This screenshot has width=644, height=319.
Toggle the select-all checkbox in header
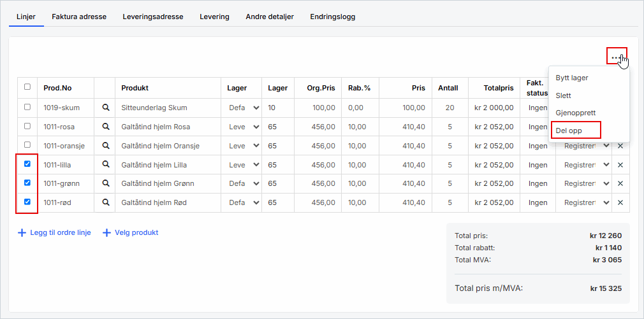point(27,87)
